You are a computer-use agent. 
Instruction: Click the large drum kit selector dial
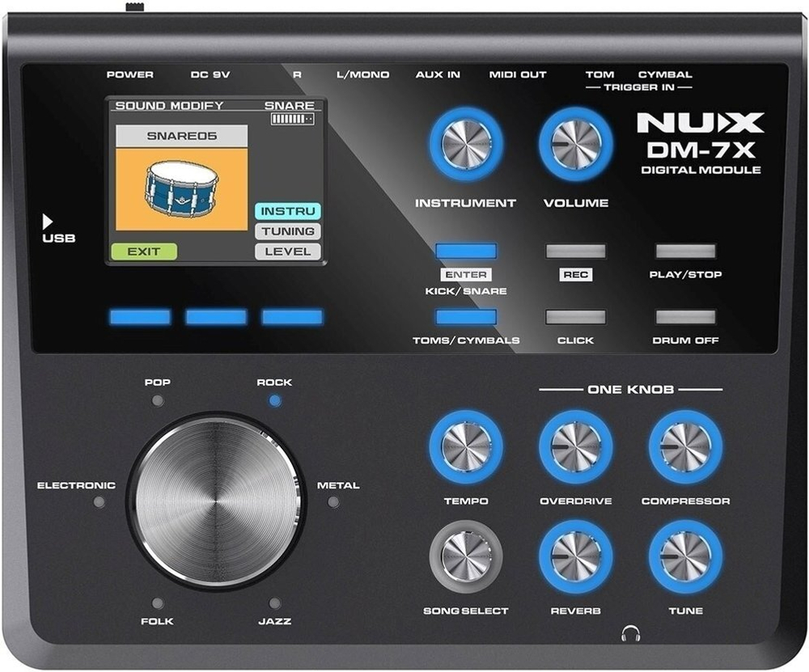[x=216, y=502]
